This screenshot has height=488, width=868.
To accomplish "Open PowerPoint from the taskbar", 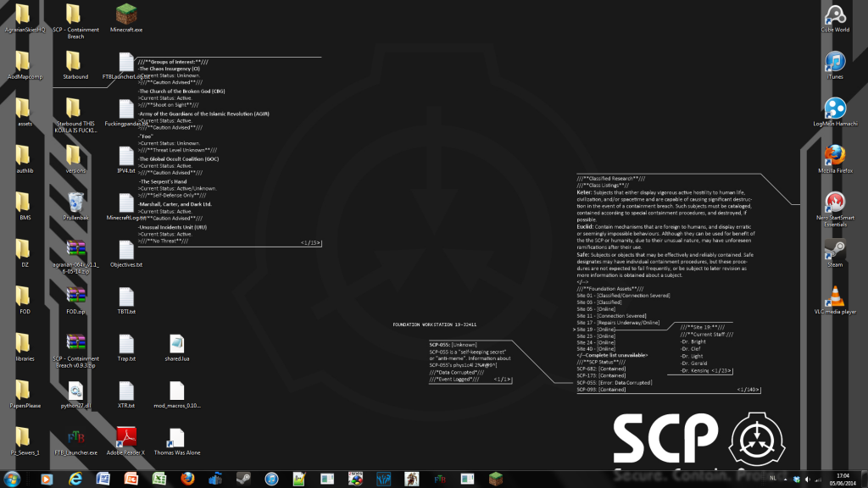I will 131,480.
